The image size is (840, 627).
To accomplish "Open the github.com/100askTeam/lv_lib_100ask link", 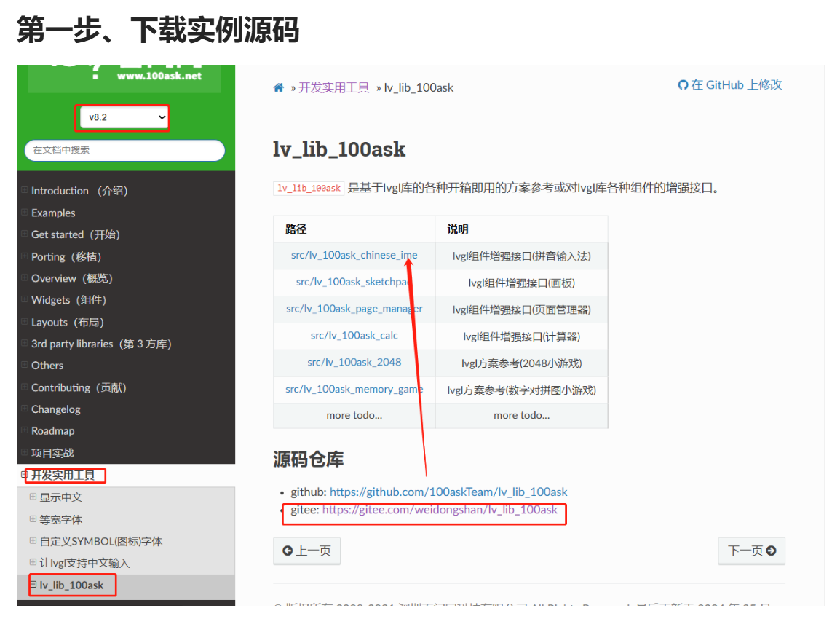I will click(x=448, y=492).
